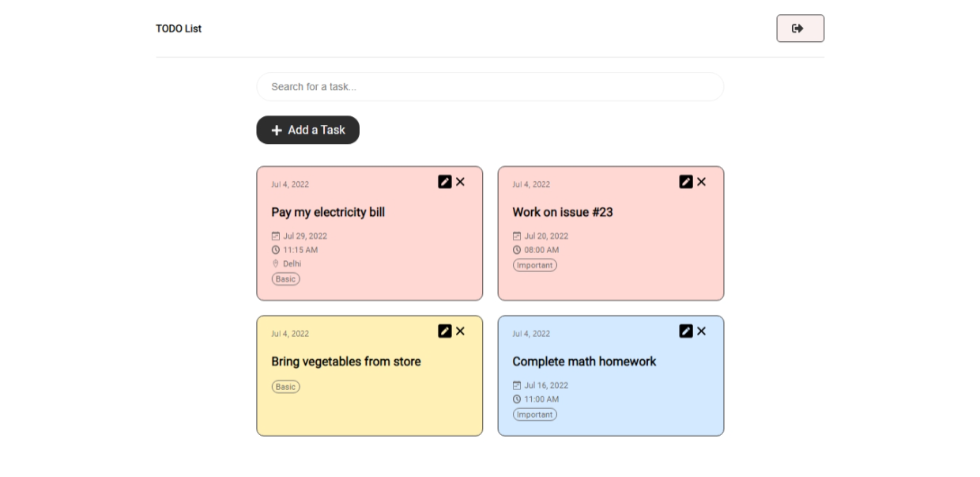
Task: Click the logout icon in the top right
Action: pos(800,28)
